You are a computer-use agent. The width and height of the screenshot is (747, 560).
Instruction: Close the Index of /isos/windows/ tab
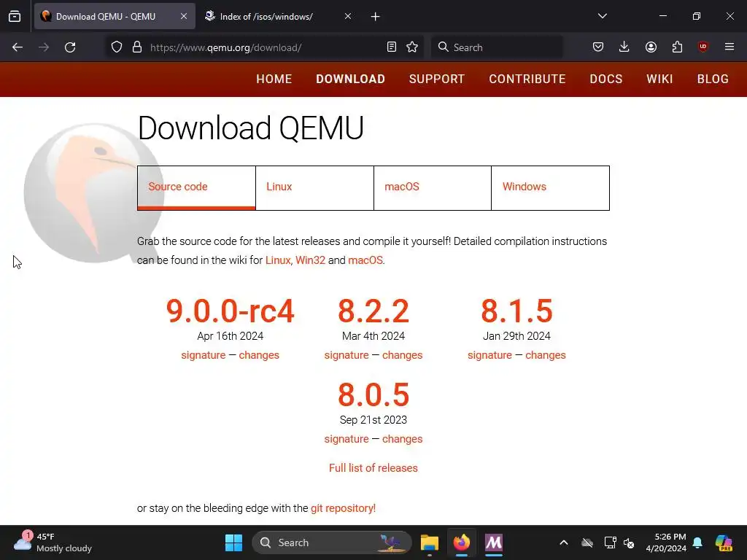(348, 16)
